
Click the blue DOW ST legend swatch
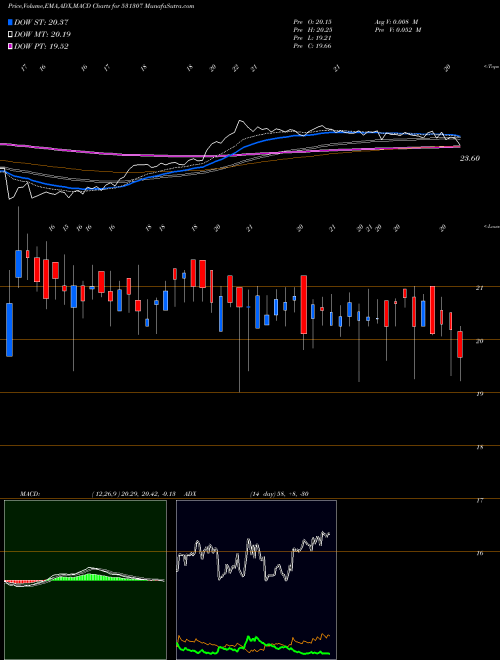(x=11, y=23)
